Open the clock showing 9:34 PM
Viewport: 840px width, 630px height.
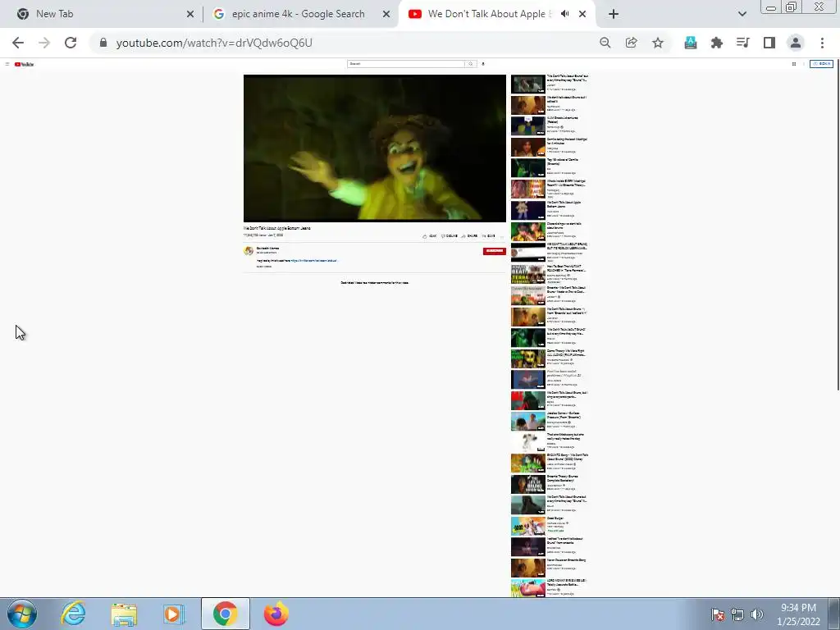(798, 614)
